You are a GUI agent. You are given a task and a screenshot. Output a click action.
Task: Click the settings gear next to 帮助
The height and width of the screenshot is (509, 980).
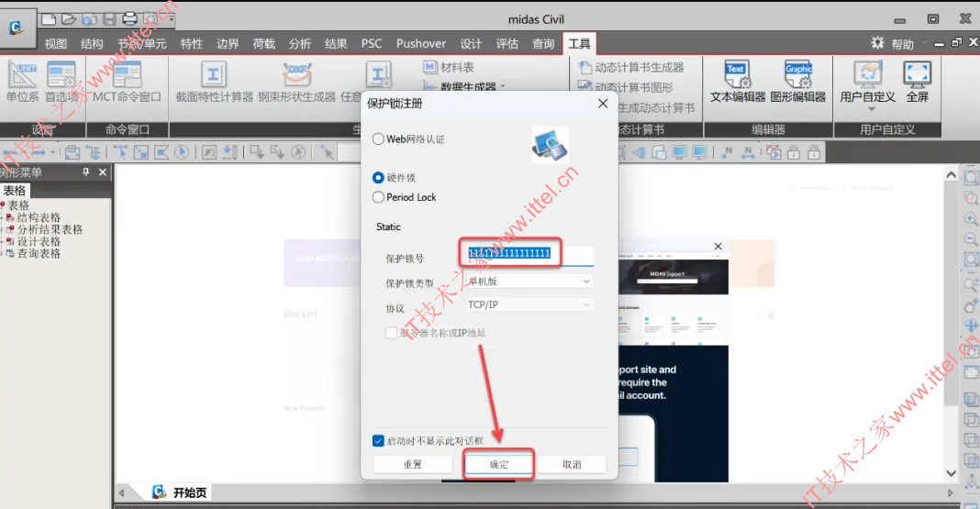[x=877, y=42]
